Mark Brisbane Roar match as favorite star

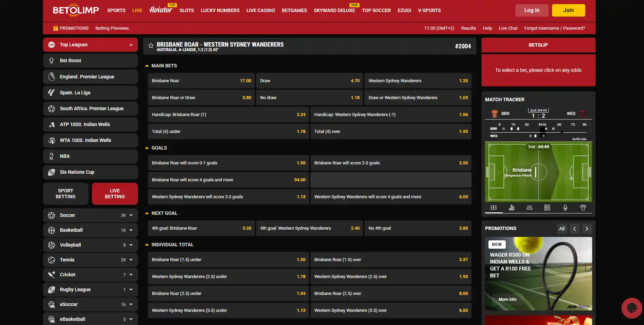pos(151,46)
